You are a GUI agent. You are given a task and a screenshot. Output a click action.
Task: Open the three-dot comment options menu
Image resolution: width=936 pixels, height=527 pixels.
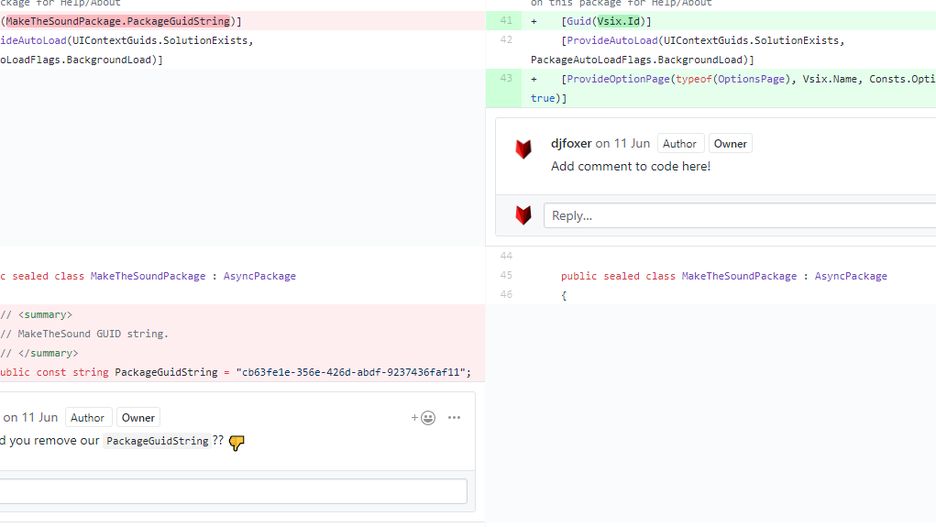click(x=454, y=418)
